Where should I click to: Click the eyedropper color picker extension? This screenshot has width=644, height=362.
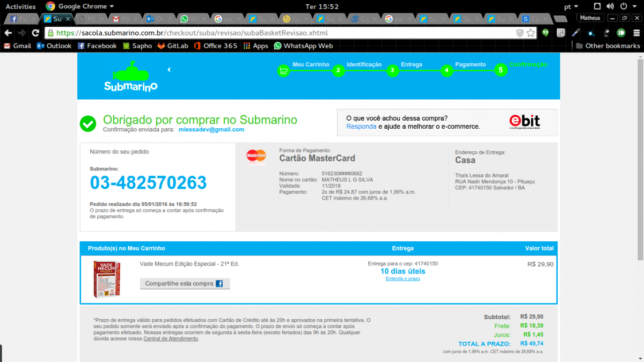pyautogui.click(x=575, y=33)
